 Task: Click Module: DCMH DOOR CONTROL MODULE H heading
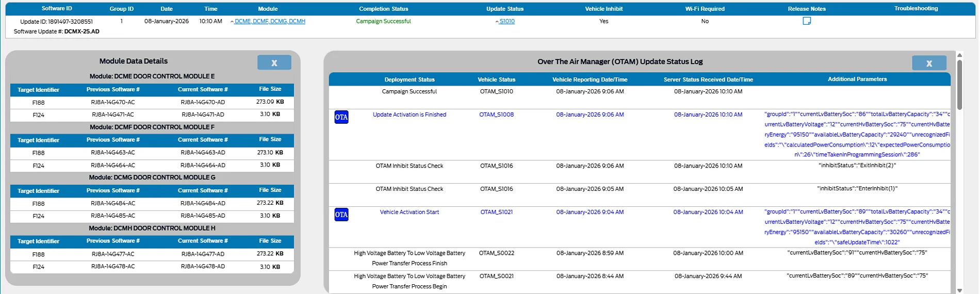pos(152,228)
